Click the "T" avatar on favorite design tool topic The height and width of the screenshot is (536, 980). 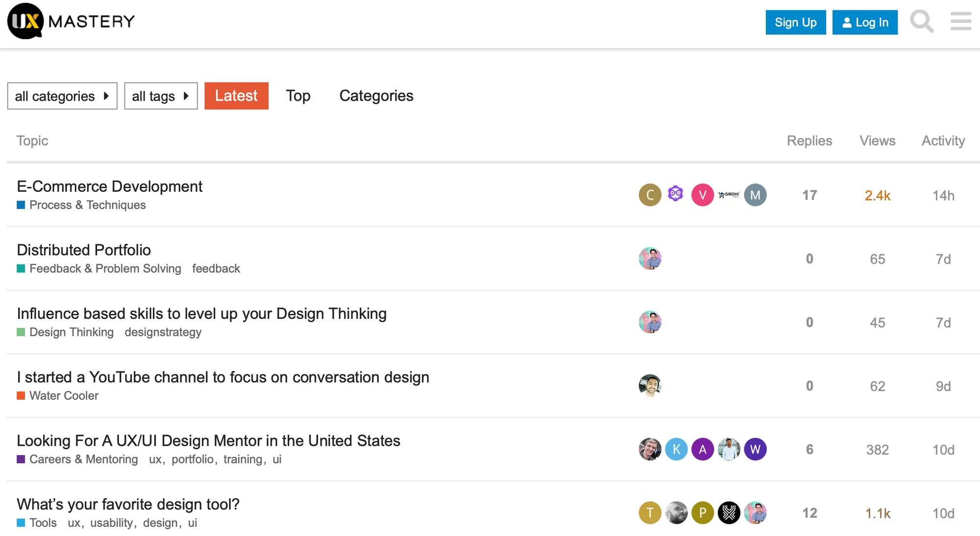[x=650, y=513]
